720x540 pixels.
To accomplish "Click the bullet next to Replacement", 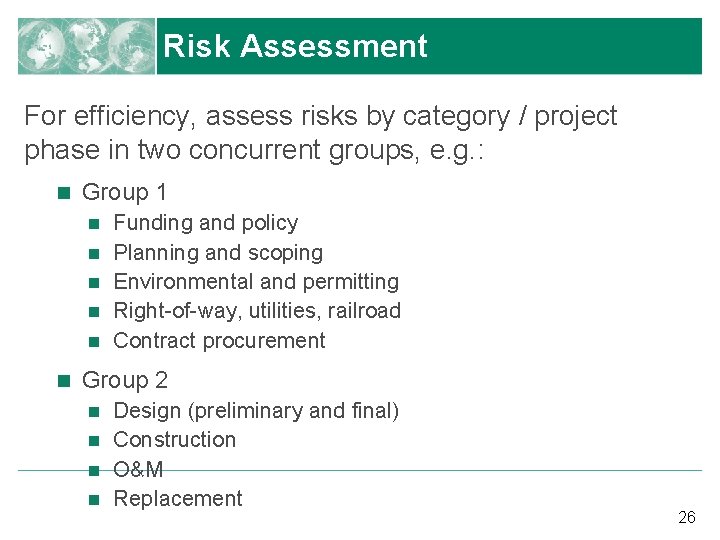I will point(94,500).
